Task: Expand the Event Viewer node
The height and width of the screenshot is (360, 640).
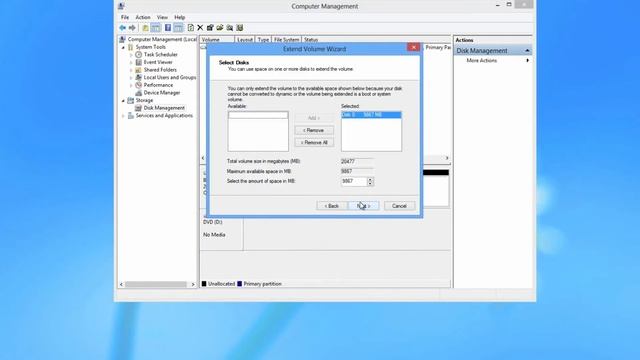Action: 131,62
